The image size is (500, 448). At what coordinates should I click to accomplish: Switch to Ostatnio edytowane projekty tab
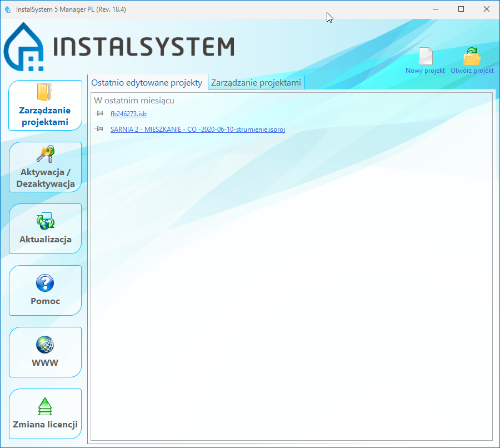point(147,83)
